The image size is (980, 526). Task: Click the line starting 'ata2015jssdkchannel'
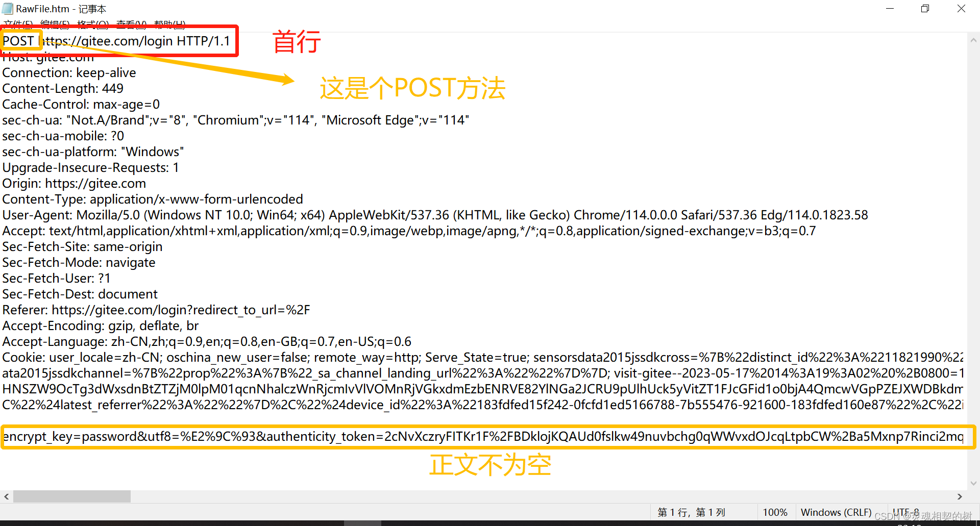tap(483, 373)
